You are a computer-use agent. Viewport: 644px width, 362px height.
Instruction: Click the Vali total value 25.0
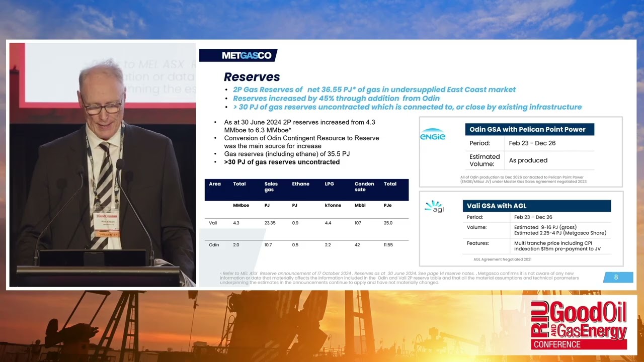coord(388,223)
